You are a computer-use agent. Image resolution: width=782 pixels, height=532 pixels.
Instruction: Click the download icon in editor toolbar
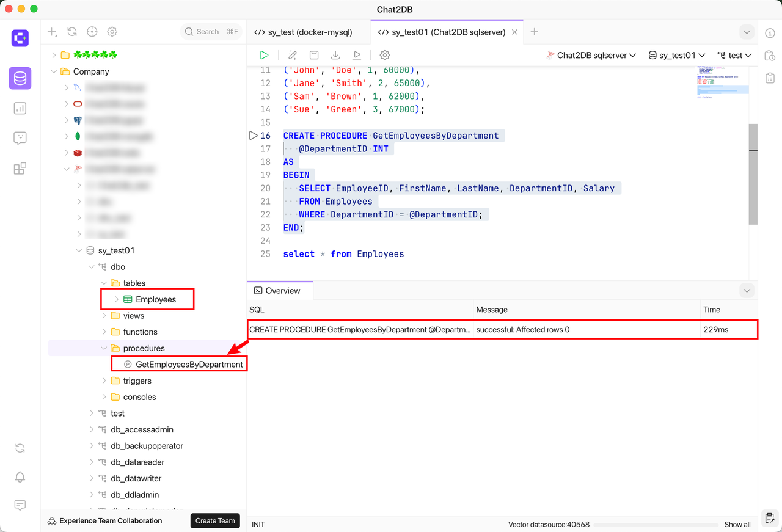[x=335, y=55]
